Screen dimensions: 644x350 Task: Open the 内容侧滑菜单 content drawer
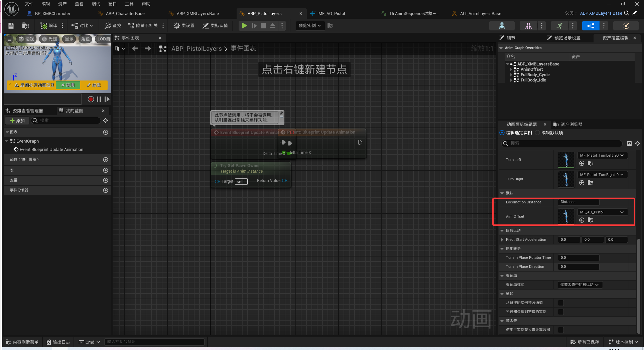[x=22, y=342]
